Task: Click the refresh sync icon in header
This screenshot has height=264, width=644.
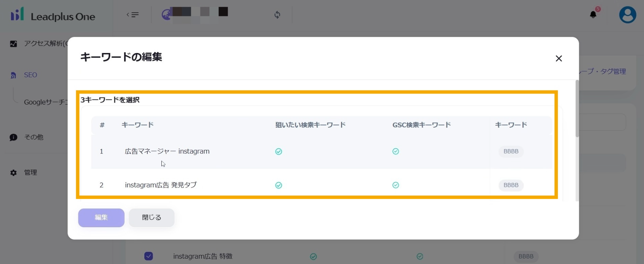Action: (277, 15)
